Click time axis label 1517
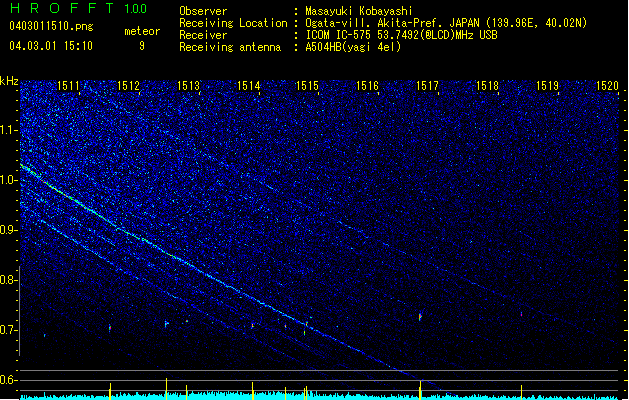629x400 pixels. [x=428, y=86]
